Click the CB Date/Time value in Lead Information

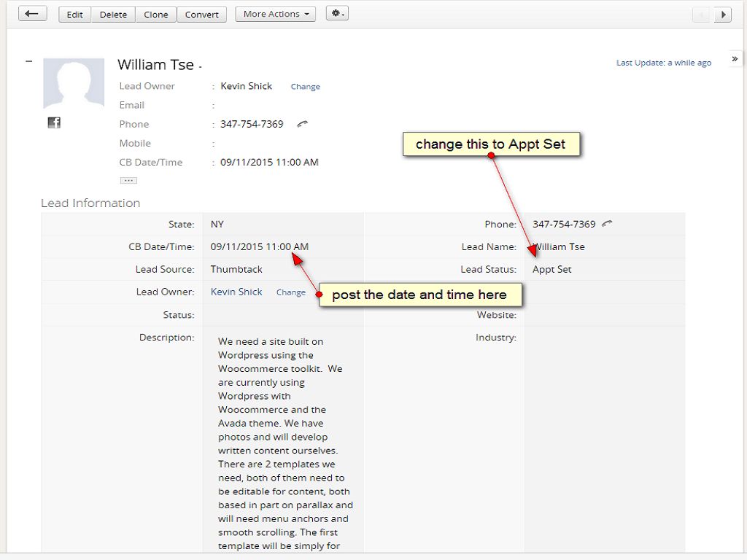pyautogui.click(x=260, y=246)
